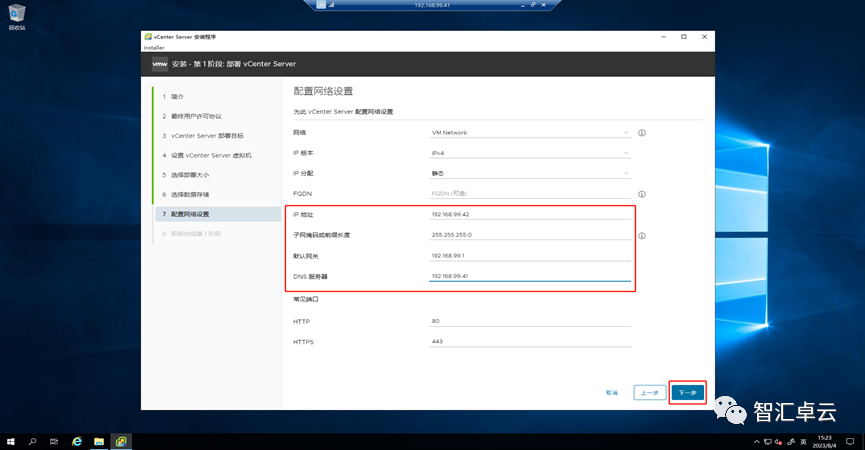Click the taskbar search magnifier icon
Screen dimensions: 865x450
coord(33,442)
